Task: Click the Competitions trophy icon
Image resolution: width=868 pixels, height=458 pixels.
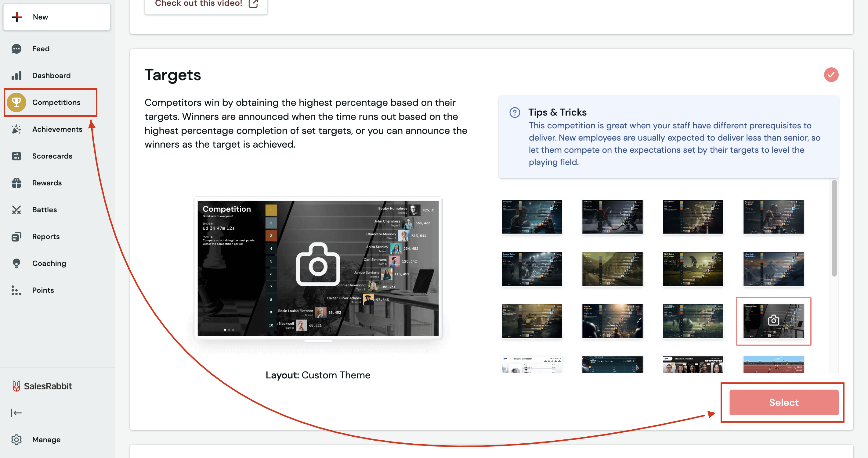Action: [x=16, y=102]
